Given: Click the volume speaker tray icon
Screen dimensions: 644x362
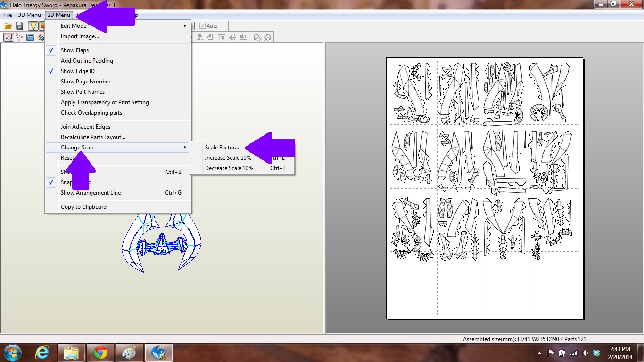Looking at the screenshot, I should pyautogui.click(x=585, y=353).
